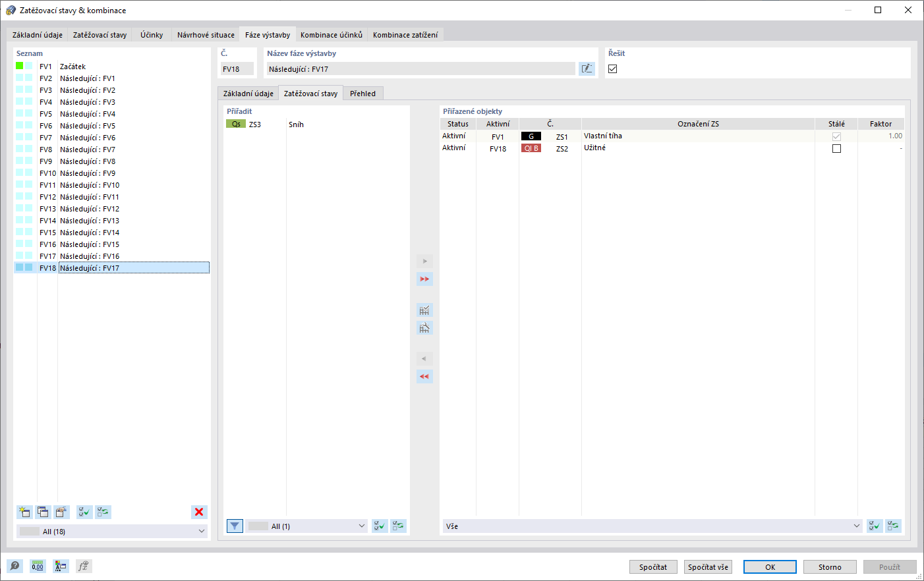Viewport: 924px width, 581px height.
Task: Toggle the Řešit checkbox
Action: point(613,69)
